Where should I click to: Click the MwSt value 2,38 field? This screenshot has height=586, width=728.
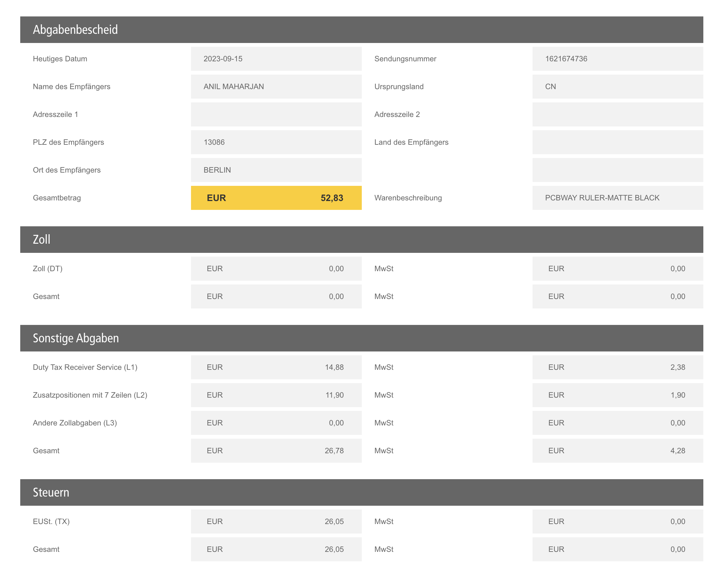click(x=617, y=367)
